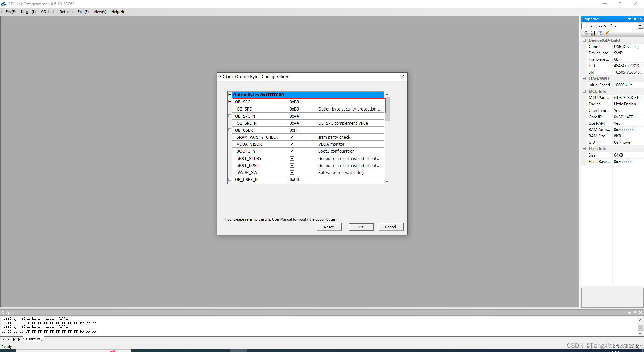Uncheck the SRAM_PARITY_CHECK checkbox
Viewport: 644px width, 352px height.
(x=292, y=137)
